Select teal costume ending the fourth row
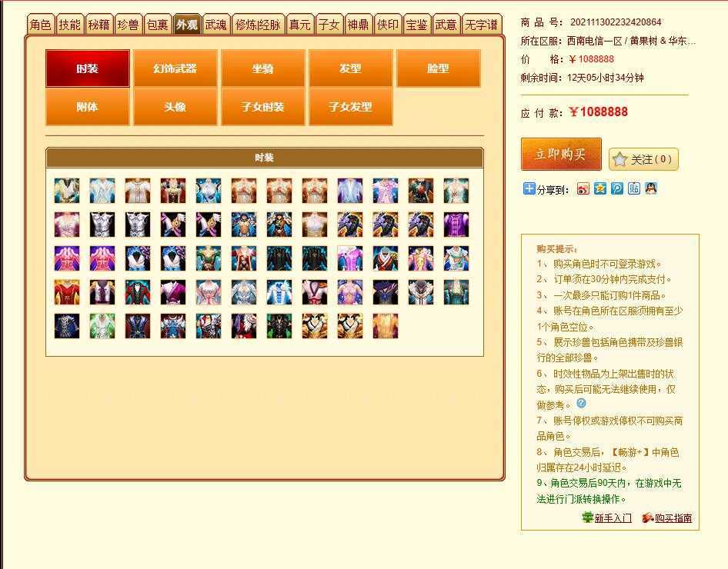728x569 pixels. pyautogui.click(x=456, y=292)
